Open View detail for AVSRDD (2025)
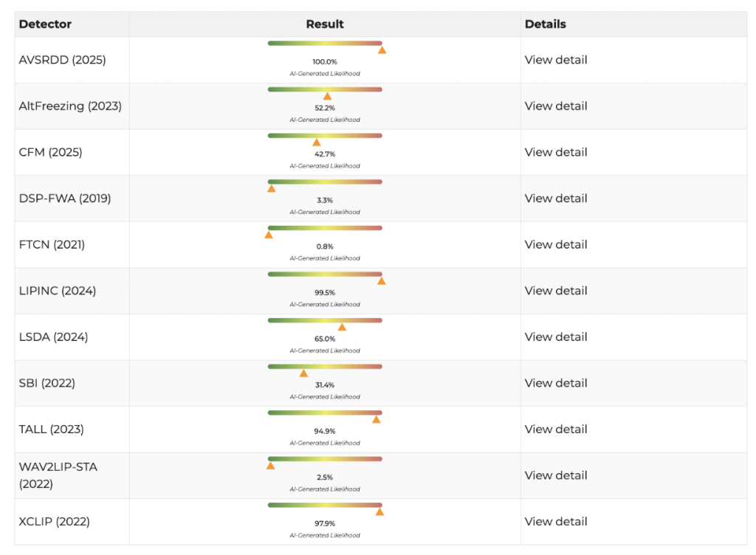 click(x=556, y=60)
